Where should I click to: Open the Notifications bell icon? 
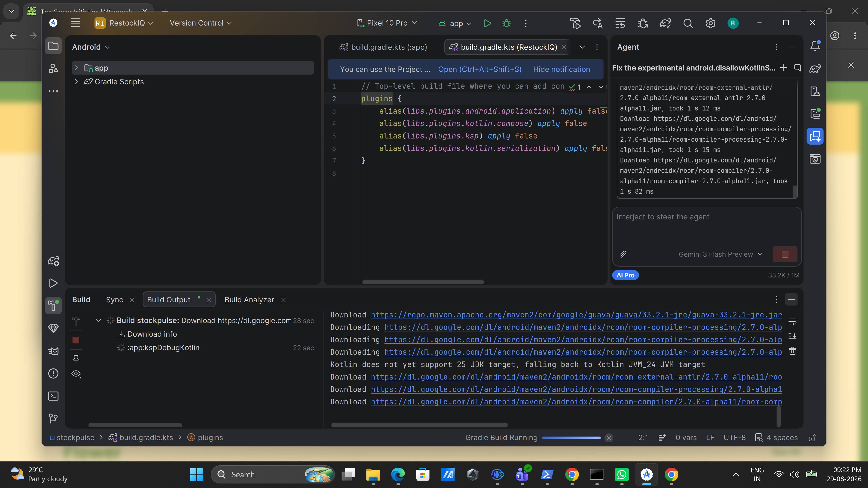tap(815, 46)
